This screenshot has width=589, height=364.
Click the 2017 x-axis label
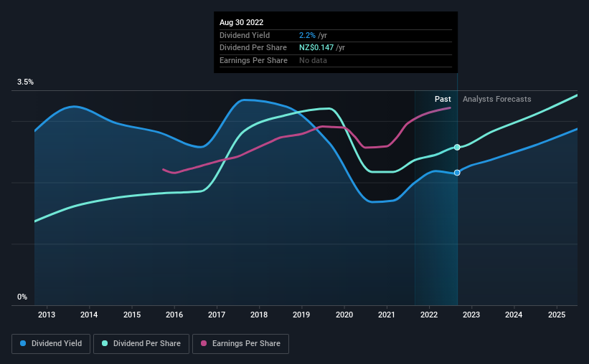[217, 315]
